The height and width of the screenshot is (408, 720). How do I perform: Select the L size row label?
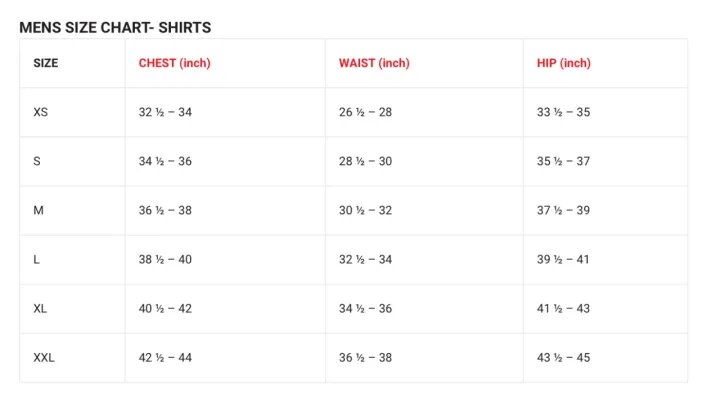[37, 259]
